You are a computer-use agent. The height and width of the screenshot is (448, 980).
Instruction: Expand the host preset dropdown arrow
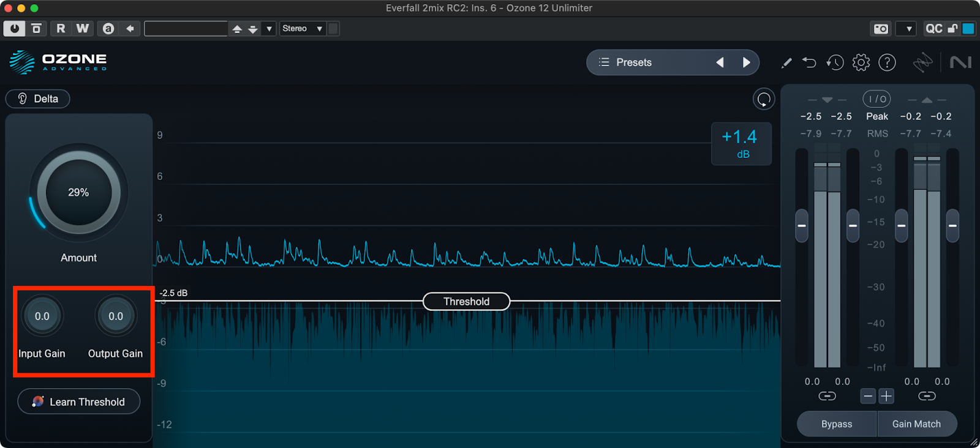269,29
